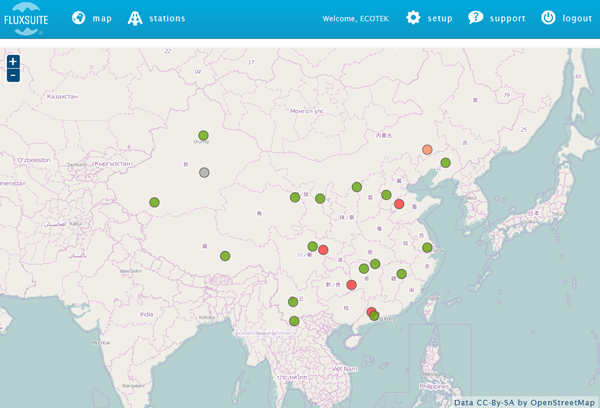Open setup via the gear icon
The image size is (600, 408).
[413, 18]
